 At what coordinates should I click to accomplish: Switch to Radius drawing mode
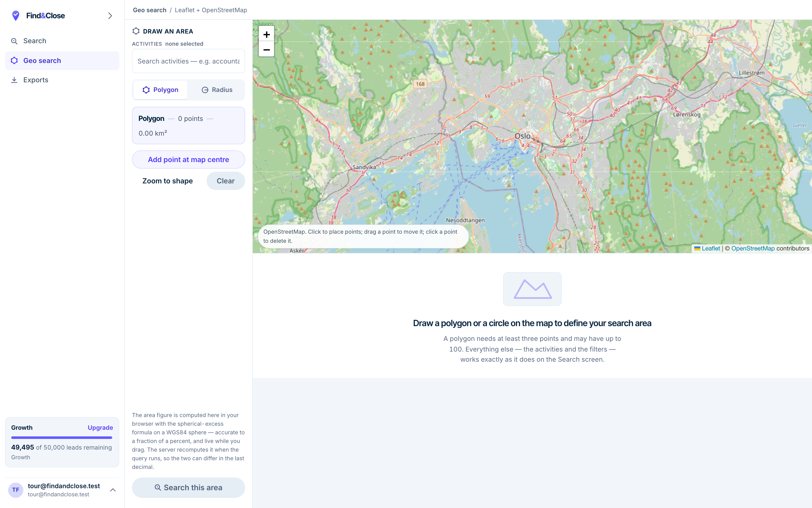pyautogui.click(x=217, y=90)
